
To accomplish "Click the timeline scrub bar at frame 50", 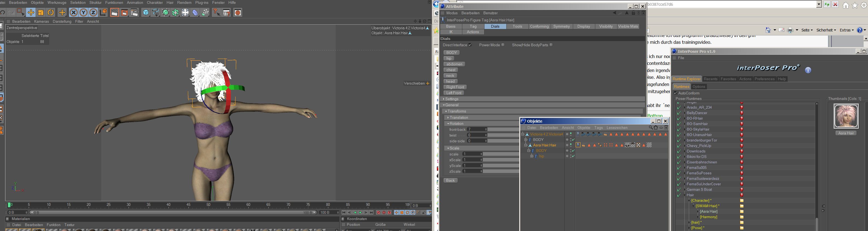I will 208,205.
